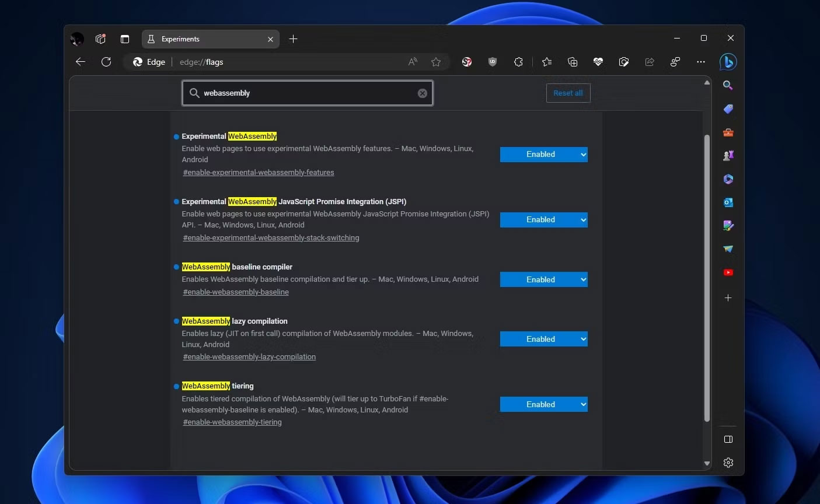This screenshot has width=820, height=504.
Task: Open the Extensions puzzle icon
Action: [518, 62]
